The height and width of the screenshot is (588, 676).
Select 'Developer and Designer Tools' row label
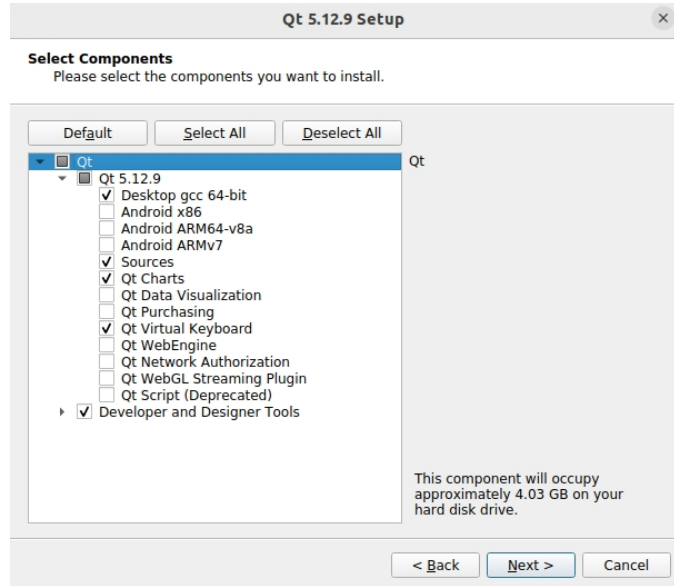click(199, 413)
